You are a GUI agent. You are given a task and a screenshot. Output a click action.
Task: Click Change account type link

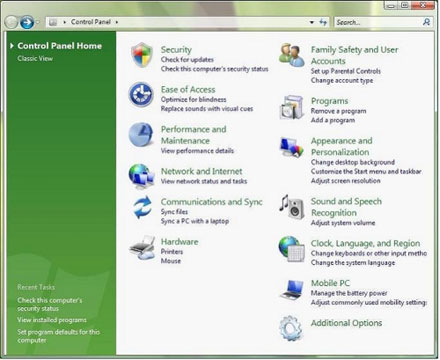[x=342, y=80]
